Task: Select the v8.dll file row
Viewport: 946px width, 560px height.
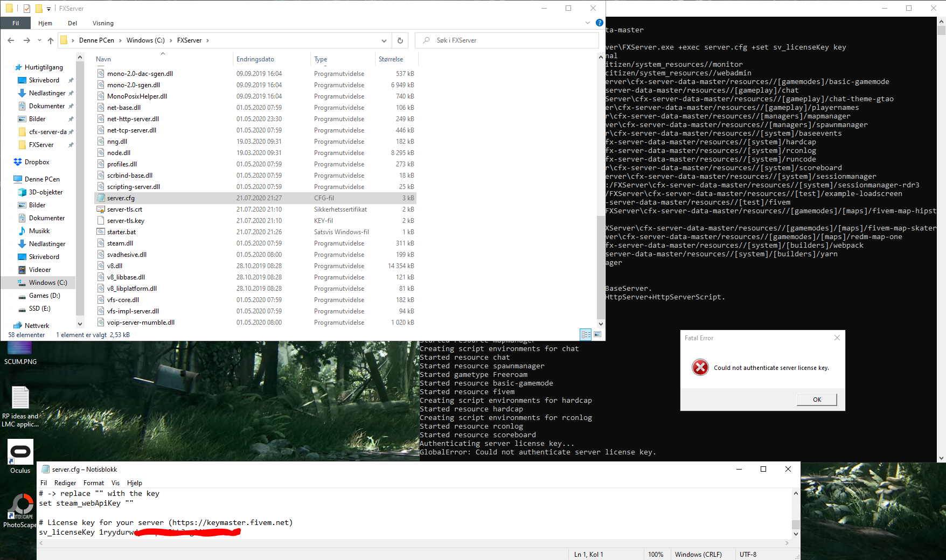Action: pos(255,266)
